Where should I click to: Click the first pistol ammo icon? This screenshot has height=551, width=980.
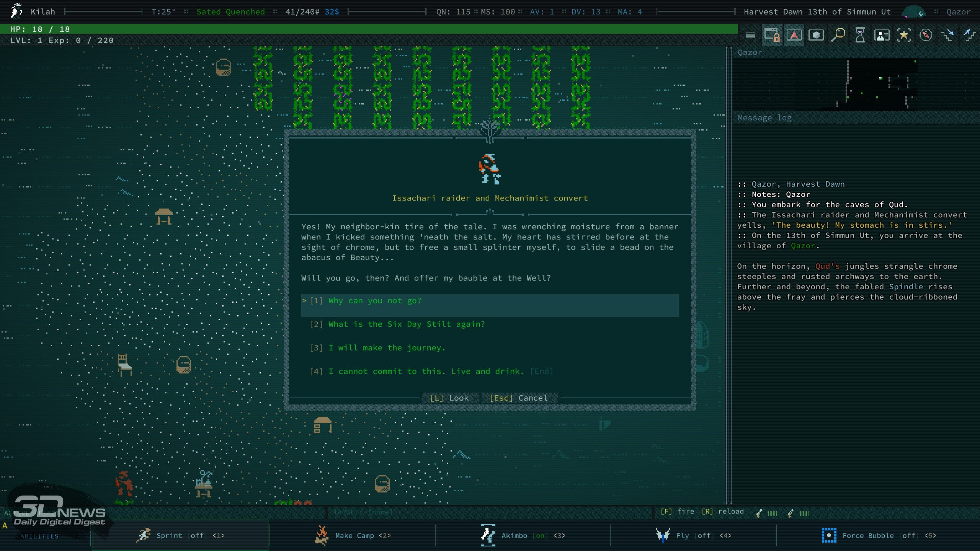pyautogui.click(x=759, y=513)
